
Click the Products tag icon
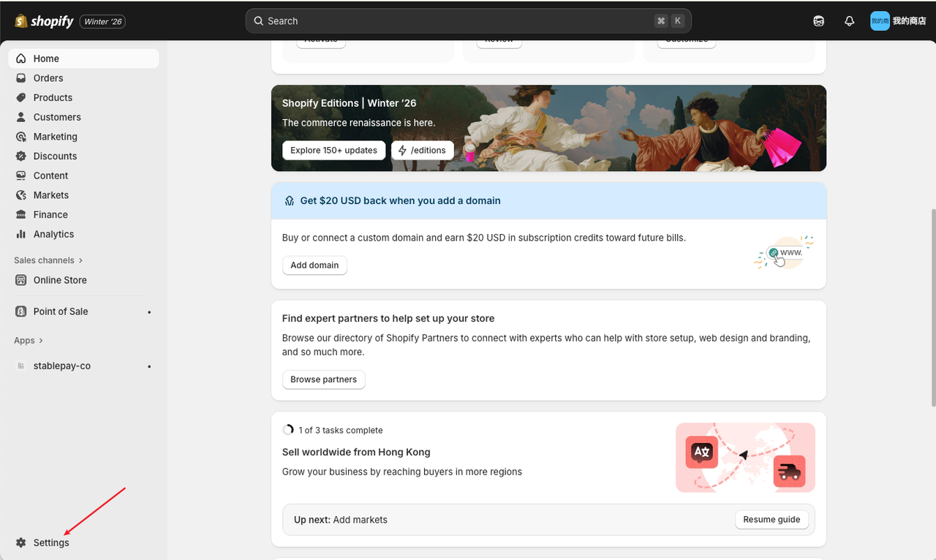point(20,98)
